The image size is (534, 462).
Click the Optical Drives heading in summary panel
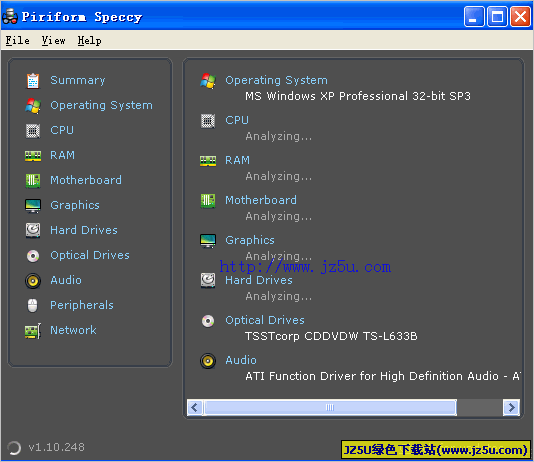[x=265, y=320]
